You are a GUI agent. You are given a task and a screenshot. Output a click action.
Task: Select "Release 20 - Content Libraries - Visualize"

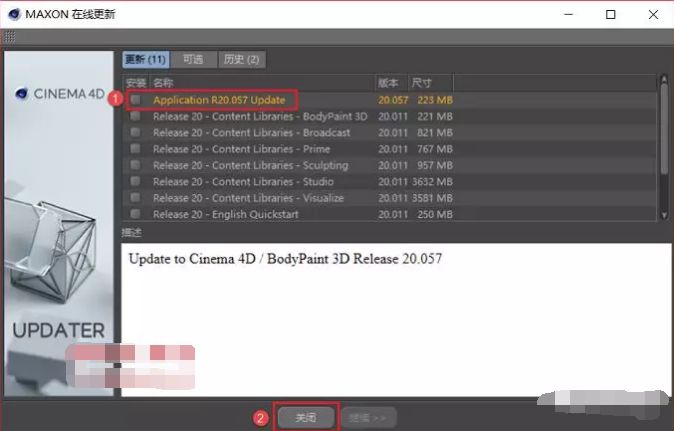tap(248, 198)
